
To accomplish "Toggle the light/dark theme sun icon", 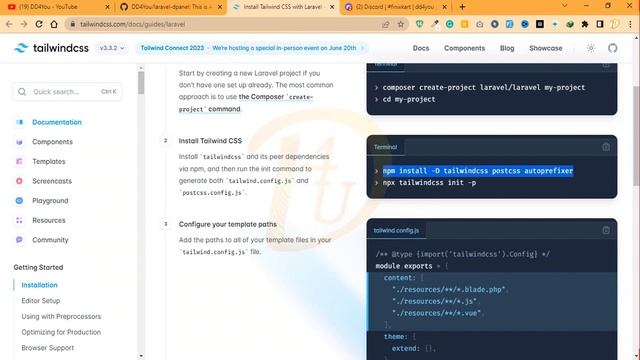I will (591, 48).
